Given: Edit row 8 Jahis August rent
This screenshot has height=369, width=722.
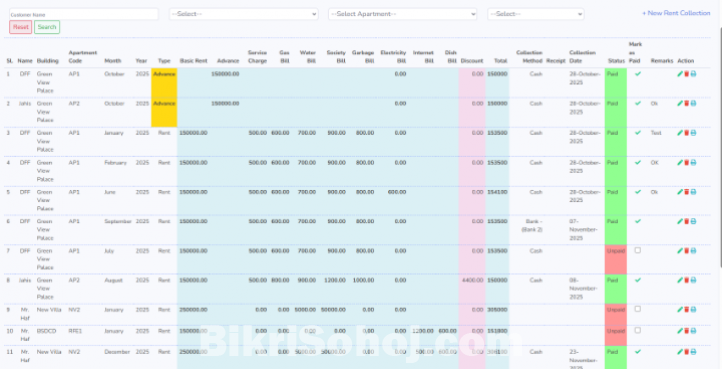Looking at the screenshot, I should point(680,280).
